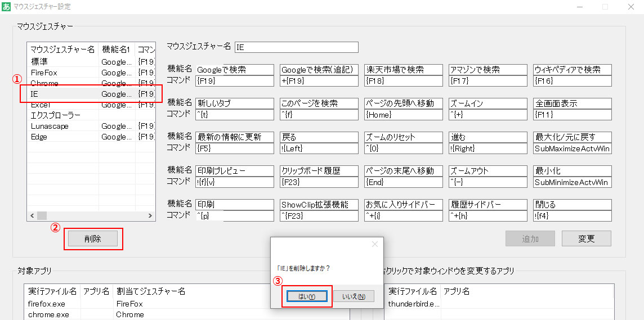Click the {F16} command field
This screenshot has width=644, height=320.
tap(573, 81)
